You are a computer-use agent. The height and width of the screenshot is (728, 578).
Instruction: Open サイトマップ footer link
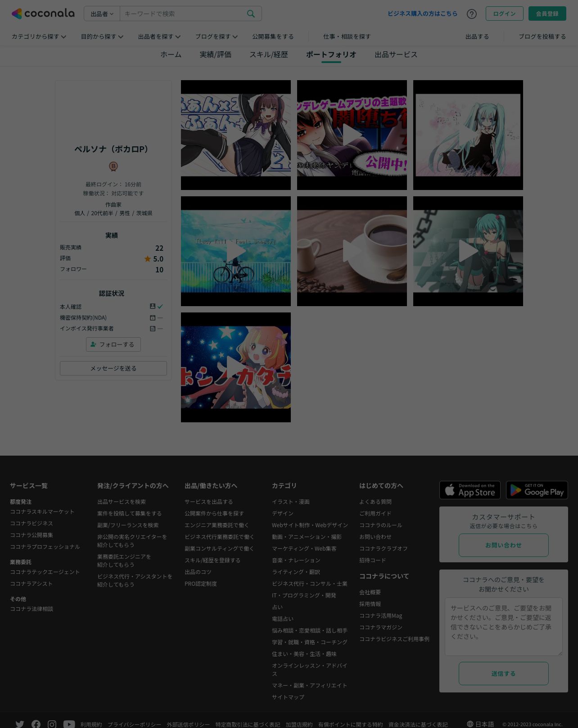288,697
